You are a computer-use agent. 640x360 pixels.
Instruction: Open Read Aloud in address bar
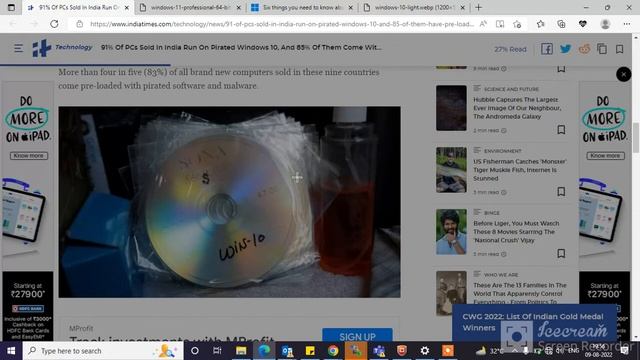click(483, 24)
